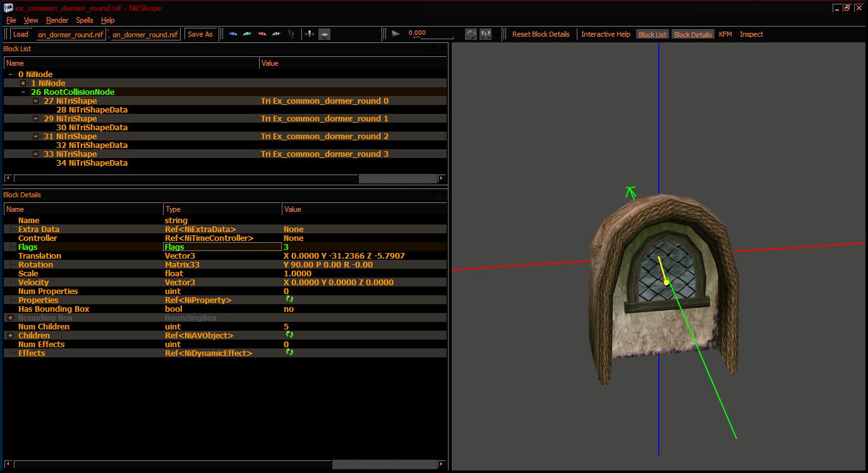This screenshot has height=473, width=868.
Task: Click Block List scroll right arrow
Action: tap(442, 179)
